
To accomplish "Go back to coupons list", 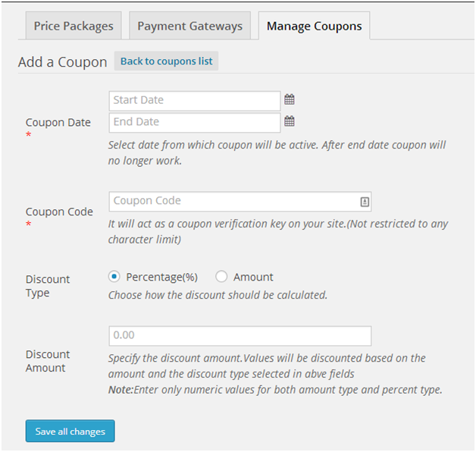I will click(166, 61).
